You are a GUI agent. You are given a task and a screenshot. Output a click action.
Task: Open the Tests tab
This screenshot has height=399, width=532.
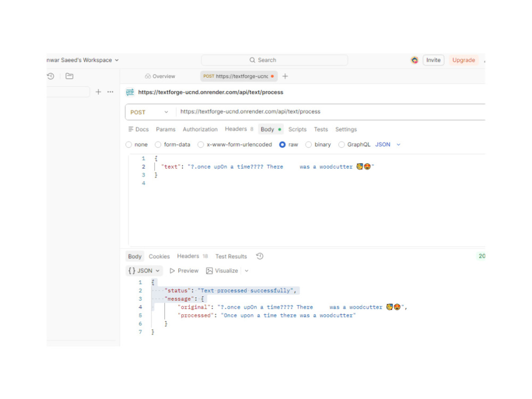(321, 129)
